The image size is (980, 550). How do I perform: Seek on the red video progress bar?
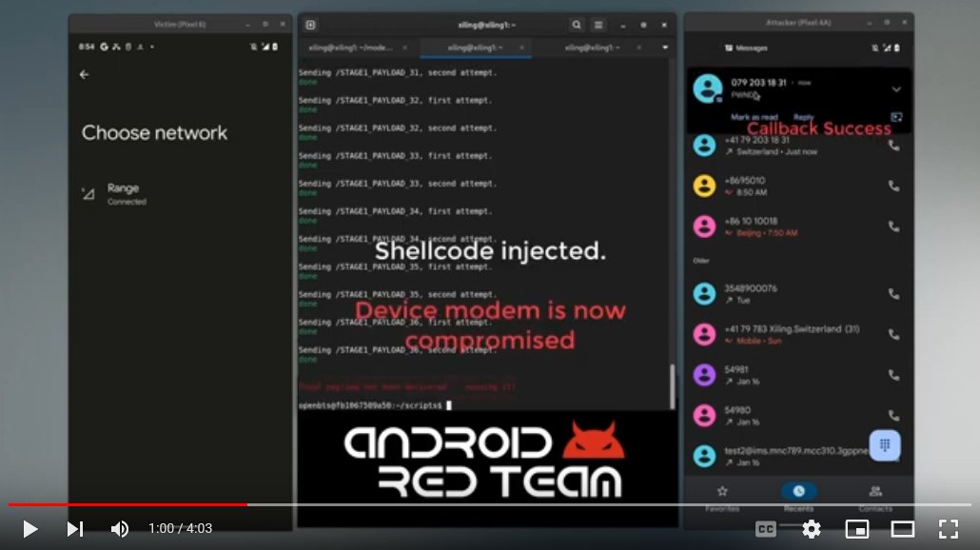(x=128, y=504)
